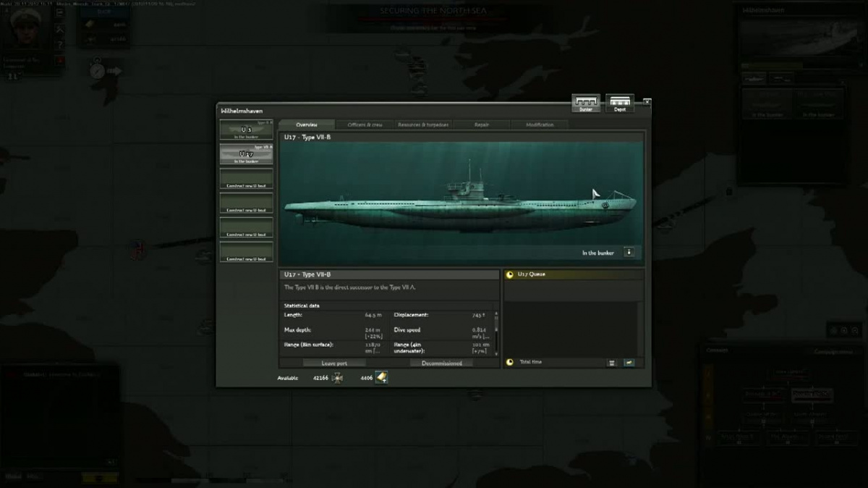Click the Total time clock icon

tap(510, 362)
